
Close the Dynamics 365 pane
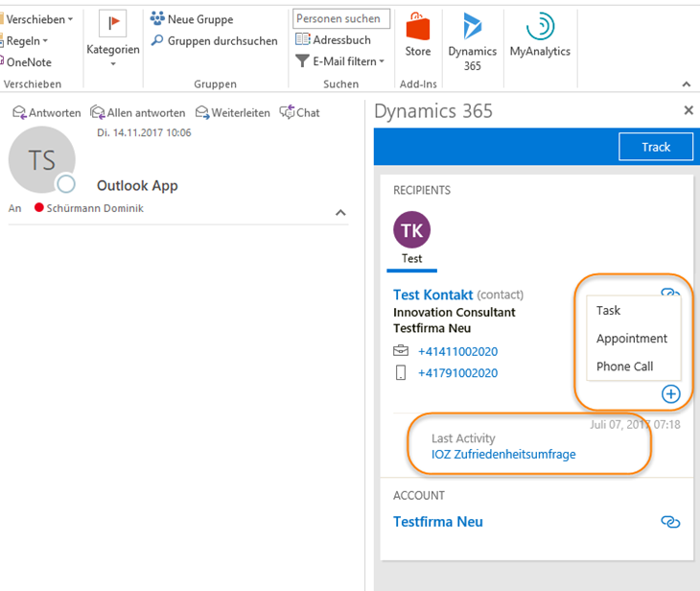[x=688, y=110]
